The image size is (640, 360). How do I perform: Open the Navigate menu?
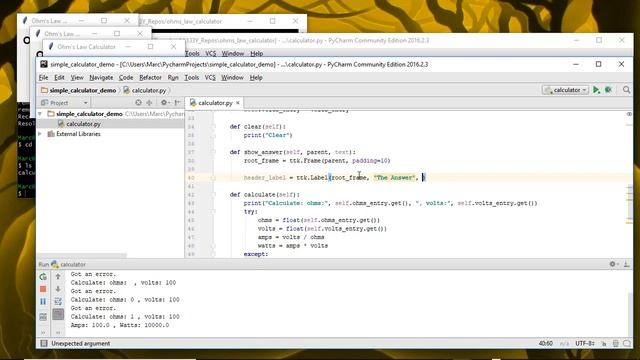tap(101, 78)
